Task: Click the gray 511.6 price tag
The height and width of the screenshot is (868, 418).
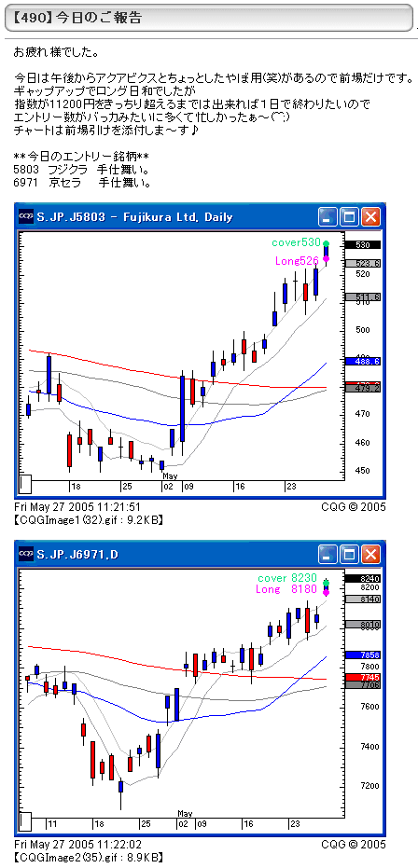Action: coord(363,297)
